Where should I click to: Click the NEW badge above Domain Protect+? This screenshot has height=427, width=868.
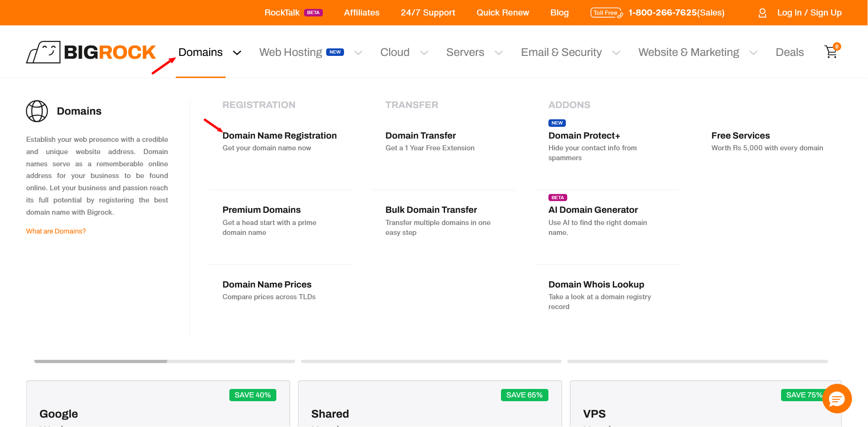pos(557,123)
